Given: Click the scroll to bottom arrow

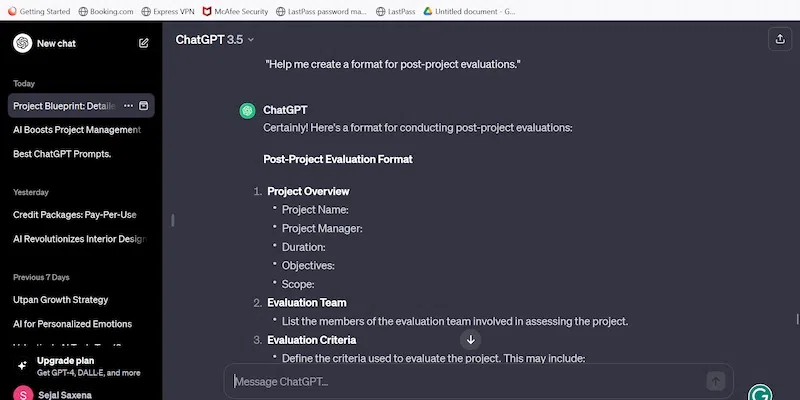Looking at the screenshot, I should tap(471, 340).
